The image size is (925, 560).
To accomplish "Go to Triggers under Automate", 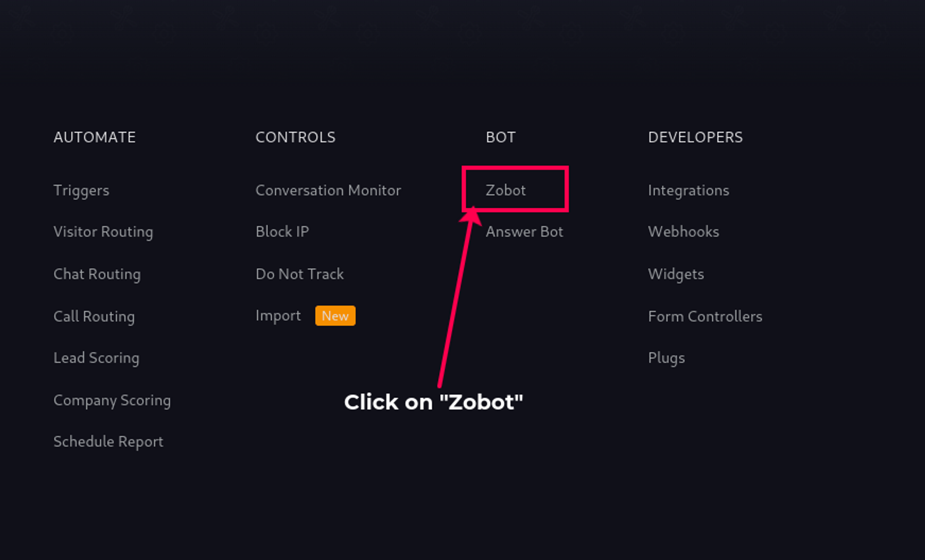I will (x=81, y=191).
